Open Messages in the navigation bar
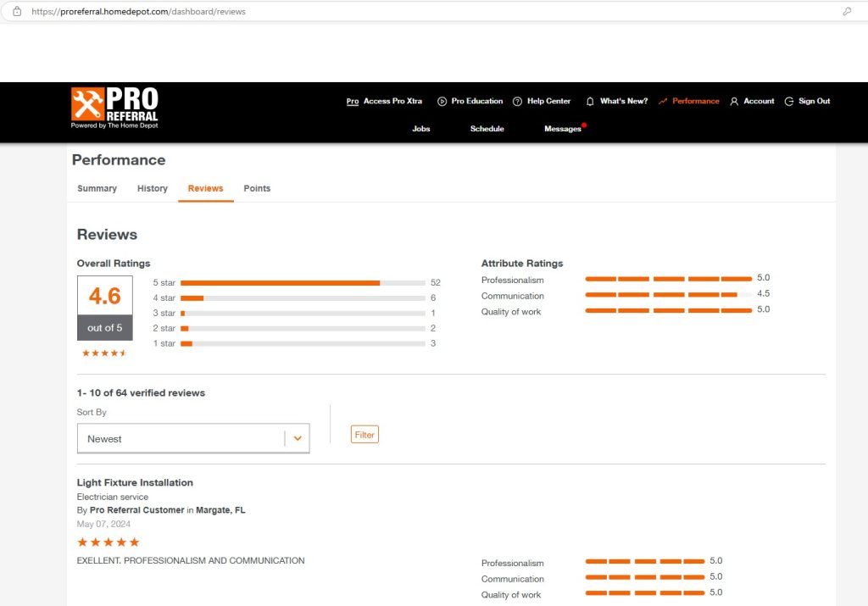The image size is (868, 606). pos(562,129)
